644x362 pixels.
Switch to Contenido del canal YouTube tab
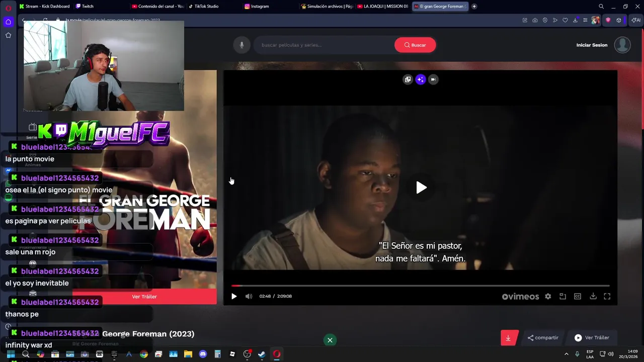[x=158, y=7]
